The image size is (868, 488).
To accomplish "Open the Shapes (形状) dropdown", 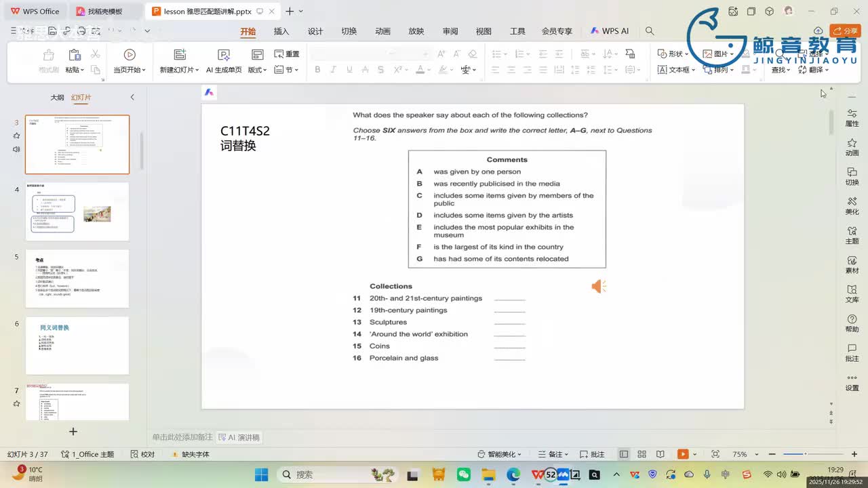I will click(673, 54).
